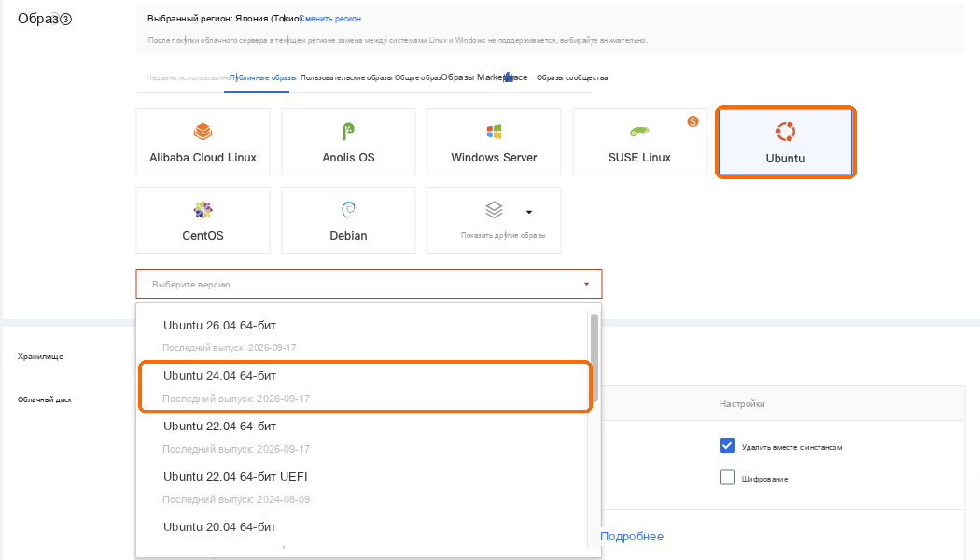Open the Выберите версию dropdown

click(x=369, y=284)
